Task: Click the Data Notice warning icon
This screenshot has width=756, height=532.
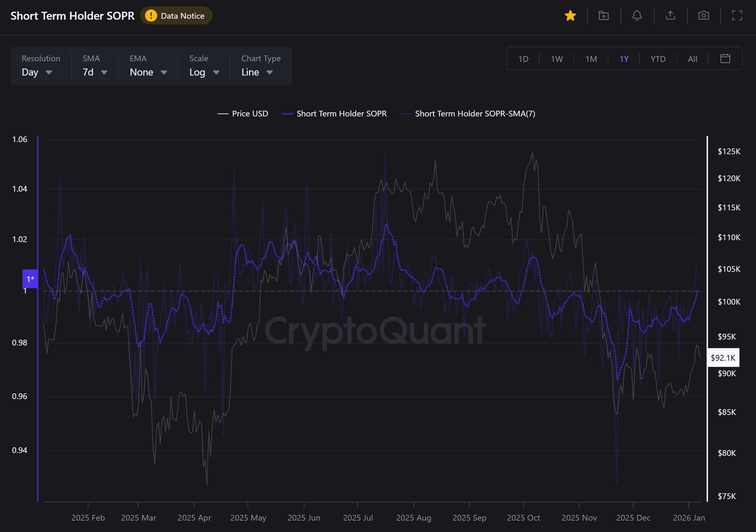Action: [x=151, y=16]
